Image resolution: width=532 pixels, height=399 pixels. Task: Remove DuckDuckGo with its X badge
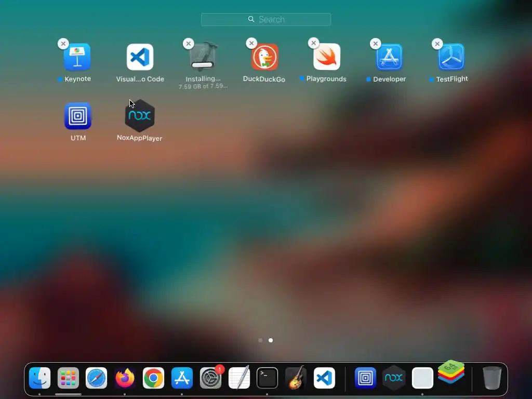pos(251,43)
